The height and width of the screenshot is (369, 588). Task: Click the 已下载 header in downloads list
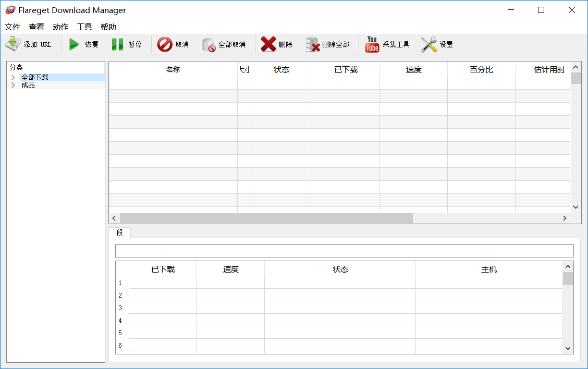346,70
